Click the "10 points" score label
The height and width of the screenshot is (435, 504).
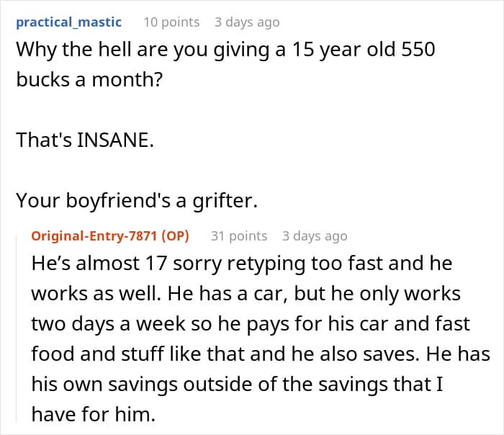tap(171, 22)
